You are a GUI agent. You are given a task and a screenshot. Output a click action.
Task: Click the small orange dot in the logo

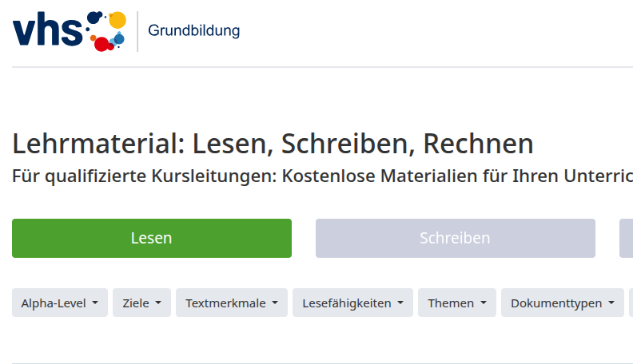coord(94,38)
